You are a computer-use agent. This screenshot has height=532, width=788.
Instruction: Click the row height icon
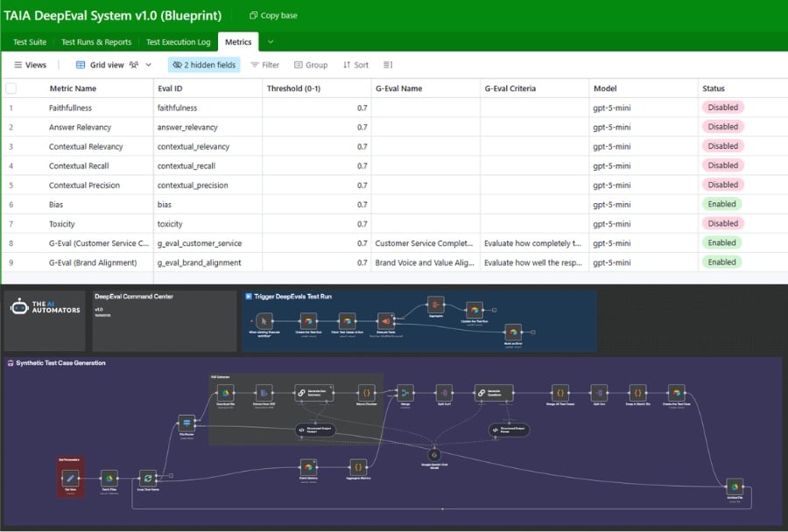coord(388,65)
